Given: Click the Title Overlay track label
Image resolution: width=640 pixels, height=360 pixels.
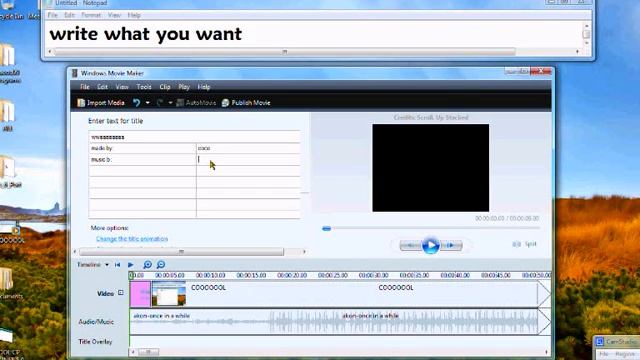Looking at the screenshot, I should (95, 342).
